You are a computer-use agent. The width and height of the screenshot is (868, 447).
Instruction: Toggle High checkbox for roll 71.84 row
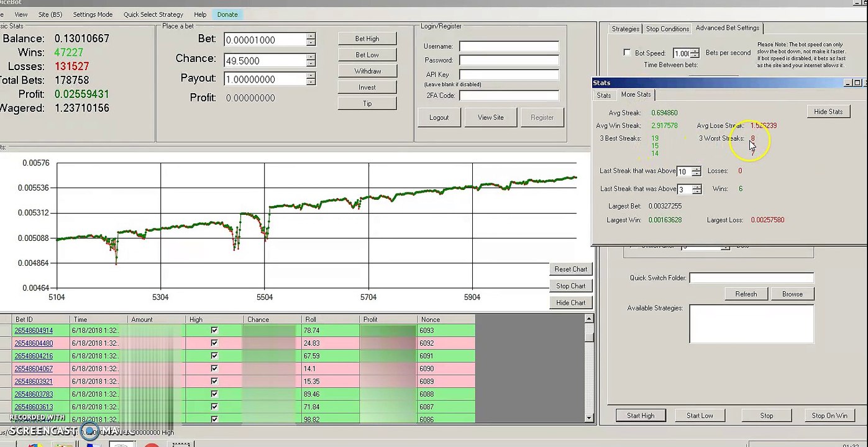[214, 407]
